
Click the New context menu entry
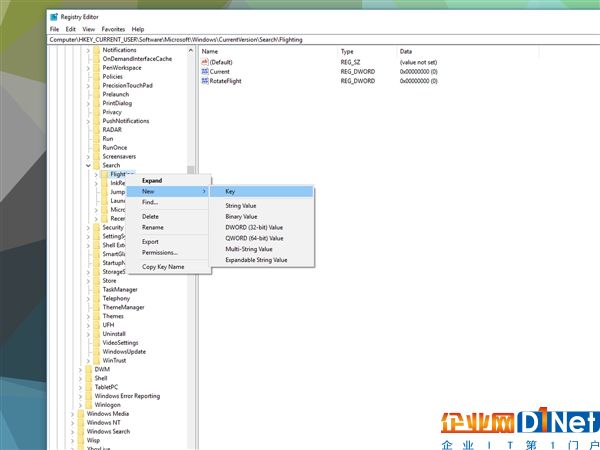[x=169, y=191]
